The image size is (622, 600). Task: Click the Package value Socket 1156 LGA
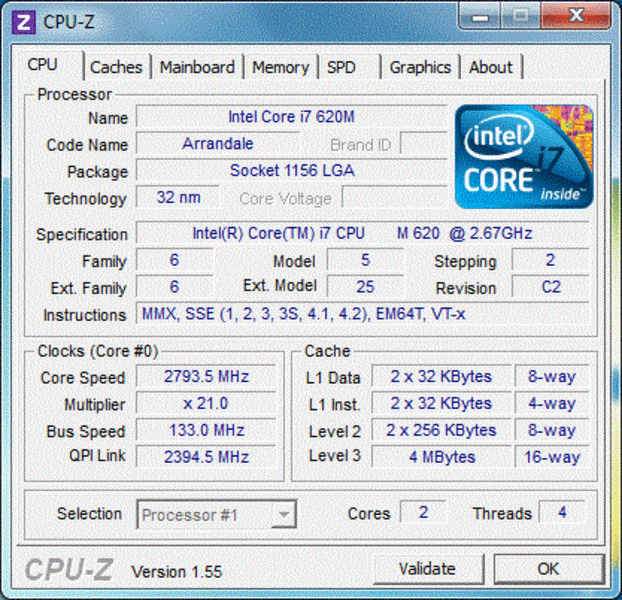click(292, 171)
